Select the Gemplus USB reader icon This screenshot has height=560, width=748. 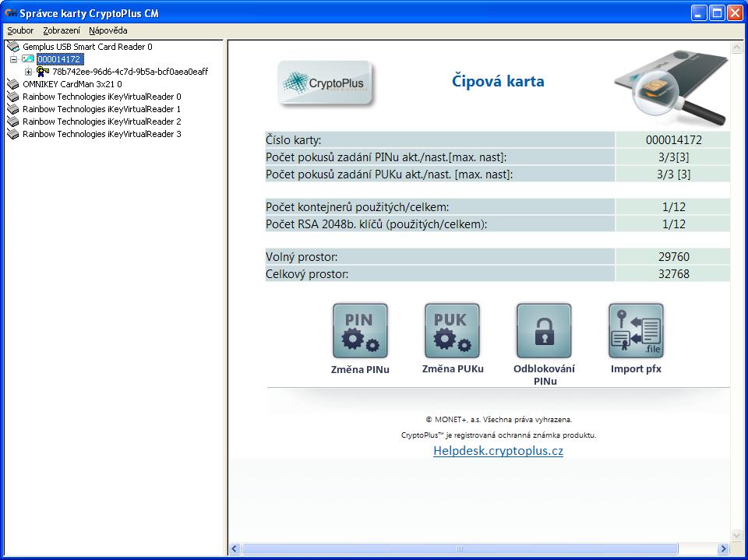click(x=13, y=47)
